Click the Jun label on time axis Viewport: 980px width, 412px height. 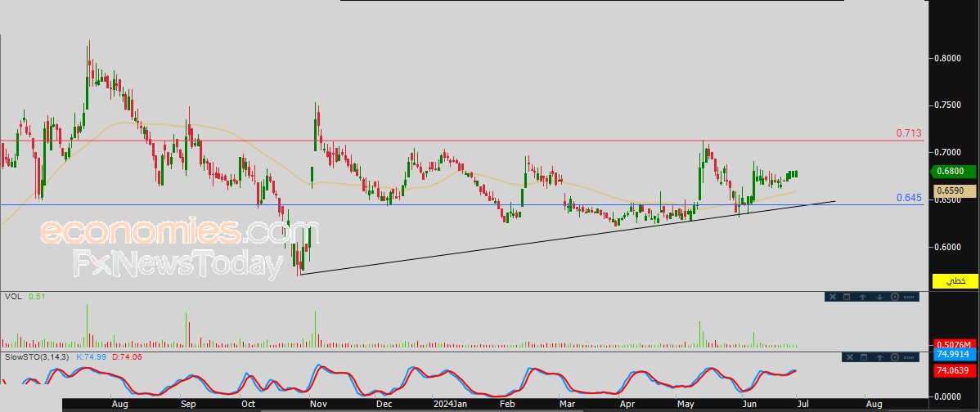point(751,405)
